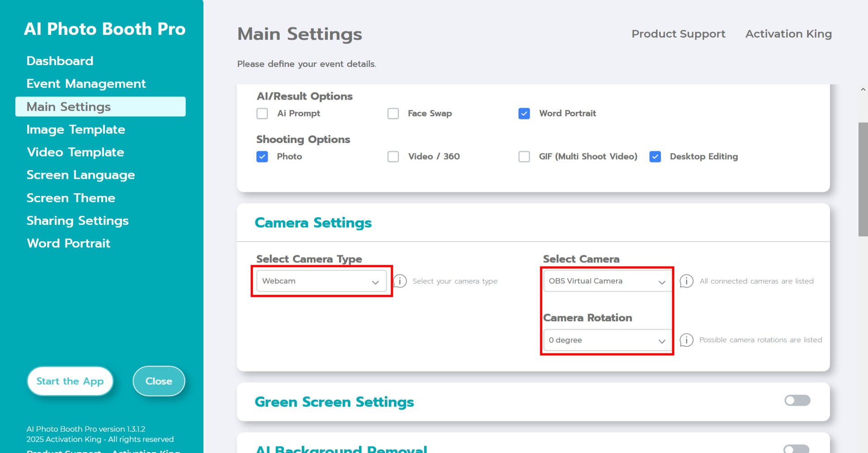Toggle Green Screen Settings switch on
Viewport: 868px width, 453px height.
[797, 401]
